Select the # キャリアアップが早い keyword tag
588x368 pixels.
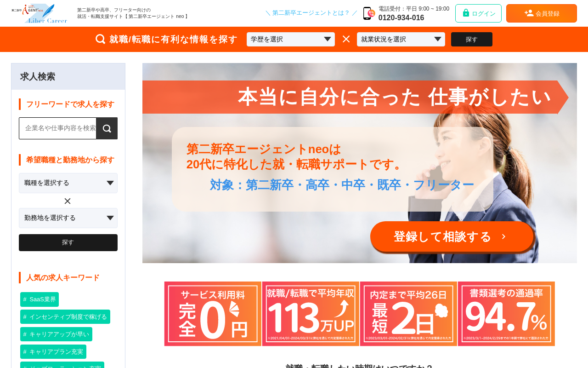pos(56,334)
